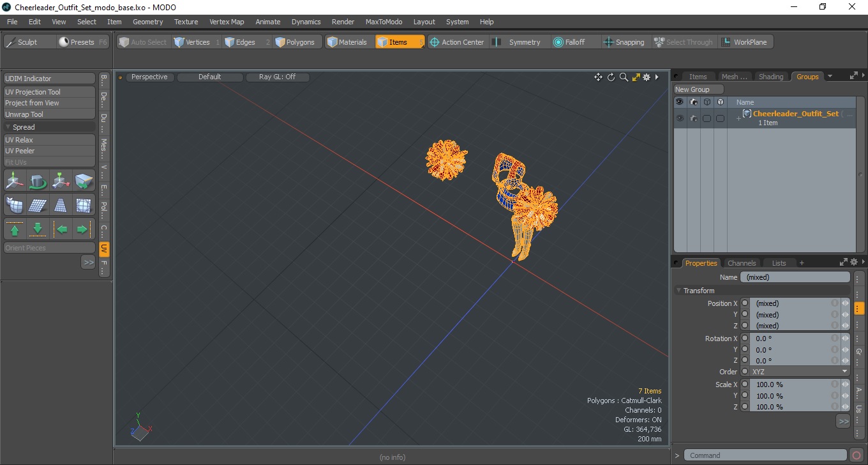
Task: Toggle the render camera for Cheerleader_Outfit_Set
Action: click(x=693, y=118)
